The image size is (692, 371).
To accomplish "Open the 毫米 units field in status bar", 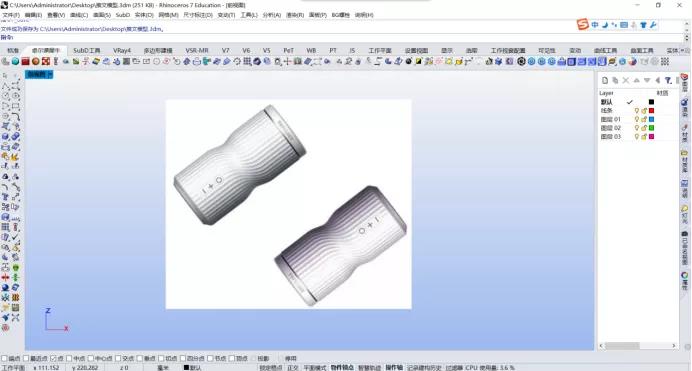I will [x=163, y=367].
